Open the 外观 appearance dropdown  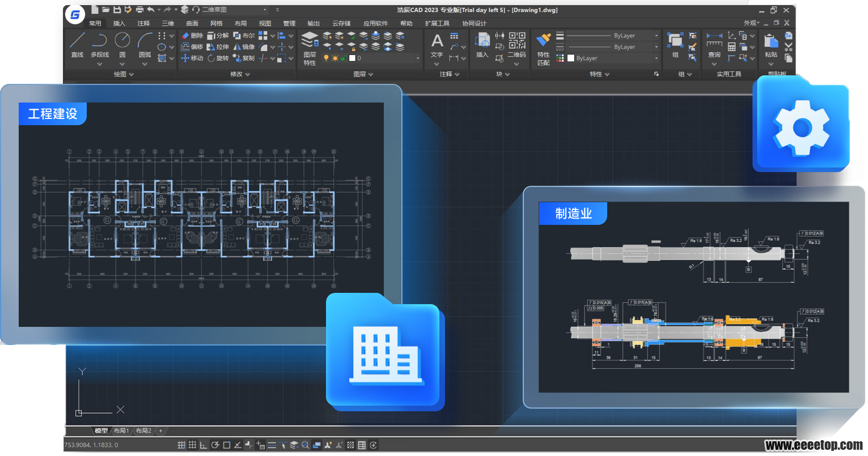[751, 23]
